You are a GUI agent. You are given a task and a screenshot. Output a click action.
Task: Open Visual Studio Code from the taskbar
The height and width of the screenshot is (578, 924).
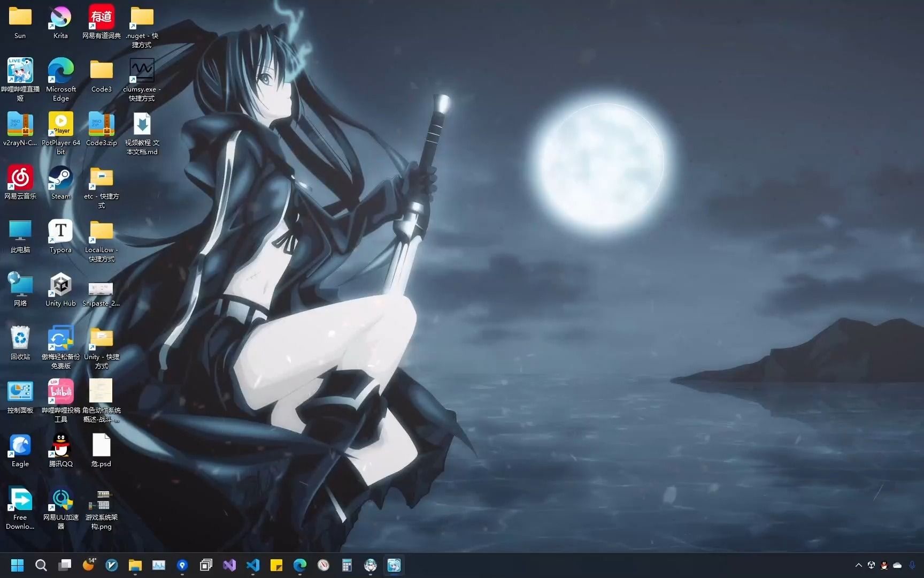(x=253, y=565)
